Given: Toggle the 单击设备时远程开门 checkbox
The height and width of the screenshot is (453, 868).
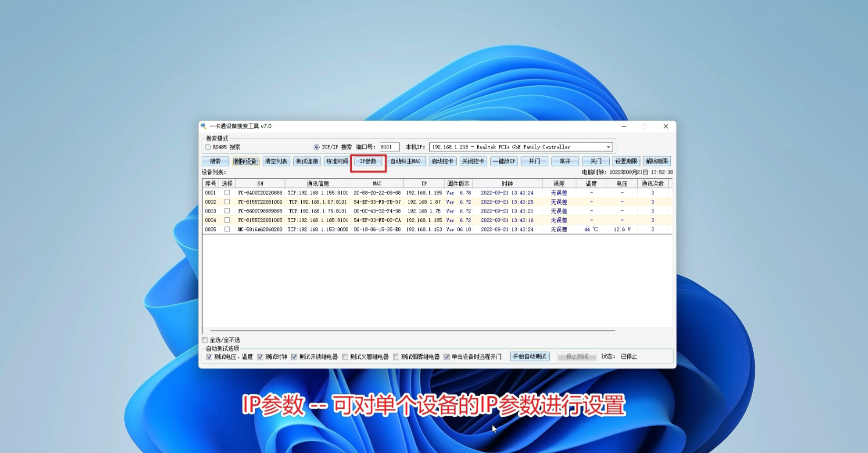Looking at the screenshot, I should click(x=447, y=357).
